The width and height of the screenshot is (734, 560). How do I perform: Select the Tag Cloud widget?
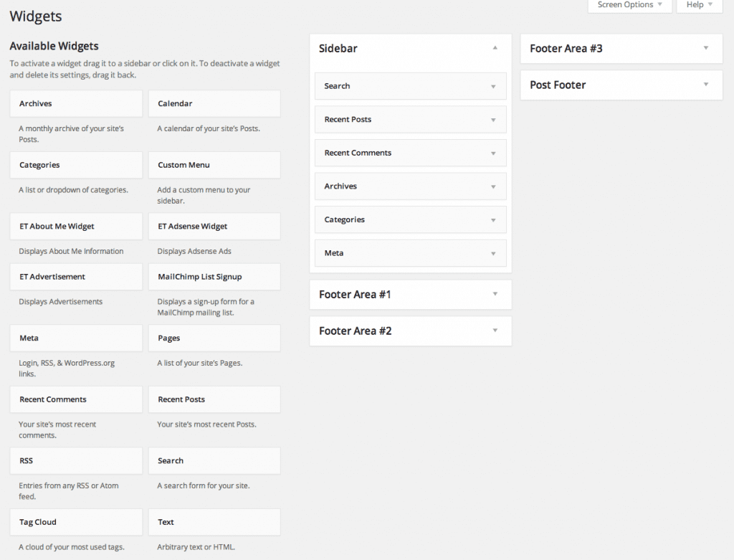click(75, 522)
